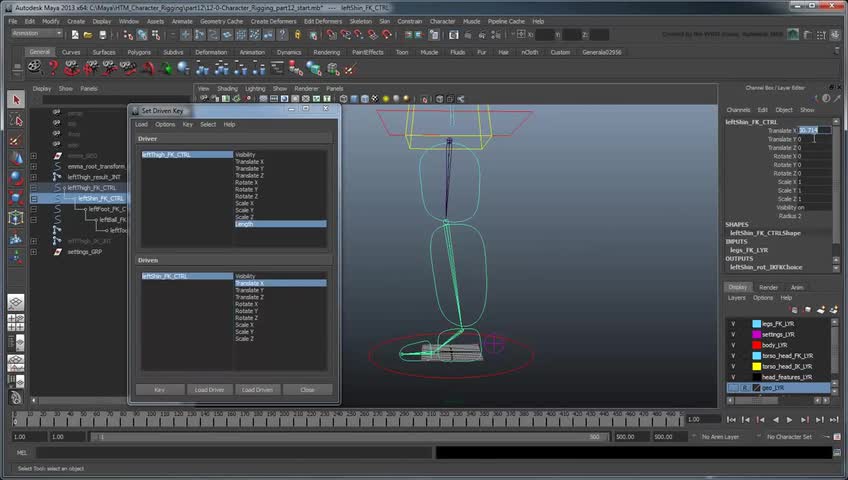Switch to the Polygons shelf tab

(139, 52)
